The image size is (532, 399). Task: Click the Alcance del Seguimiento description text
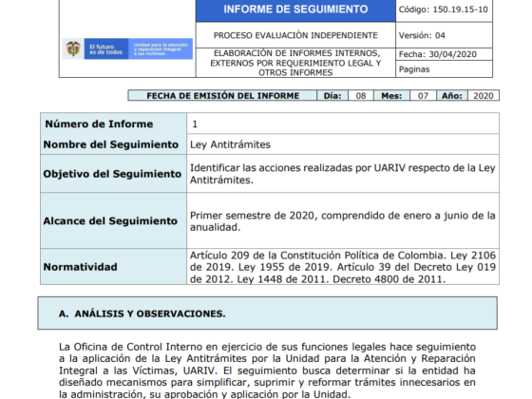(x=342, y=221)
